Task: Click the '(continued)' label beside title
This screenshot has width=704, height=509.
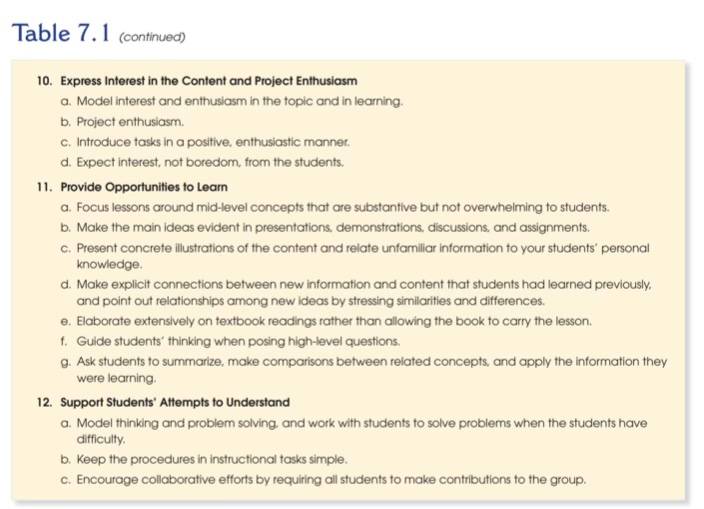Action: click(152, 37)
